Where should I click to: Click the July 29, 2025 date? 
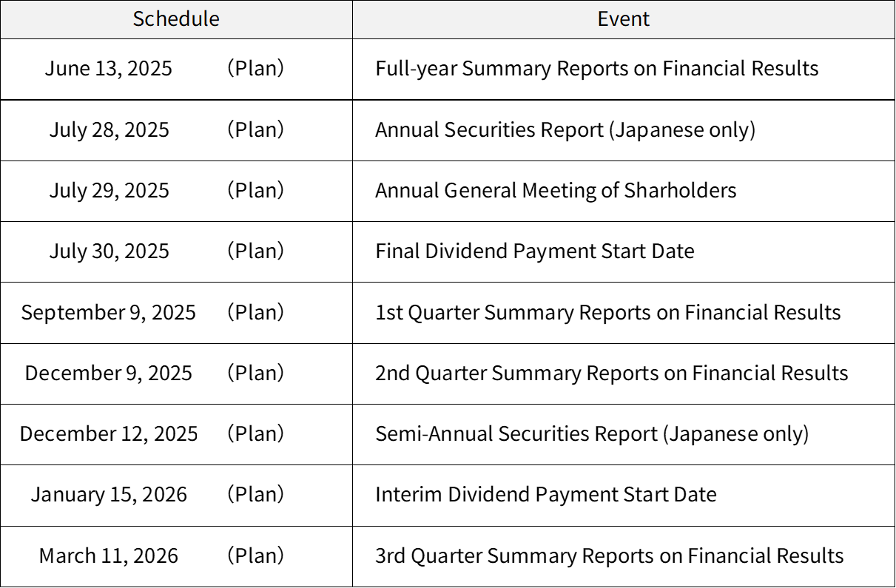(x=110, y=190)
